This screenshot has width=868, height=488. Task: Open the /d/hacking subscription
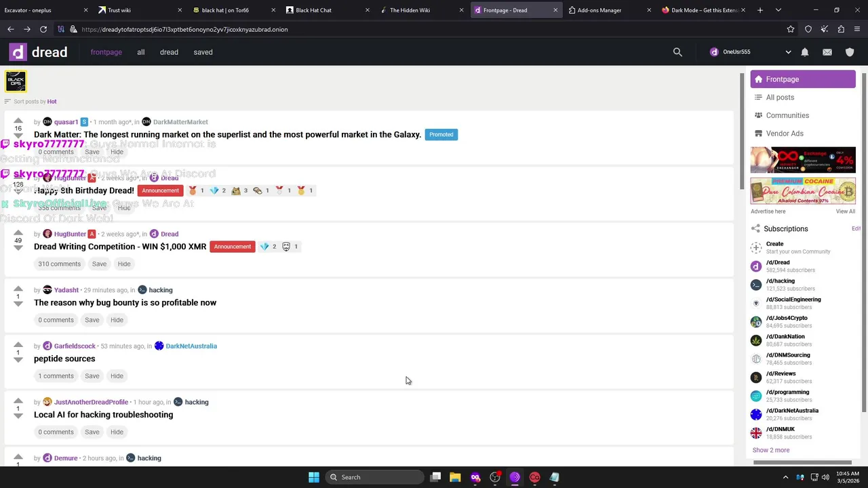tap(780, 281)
